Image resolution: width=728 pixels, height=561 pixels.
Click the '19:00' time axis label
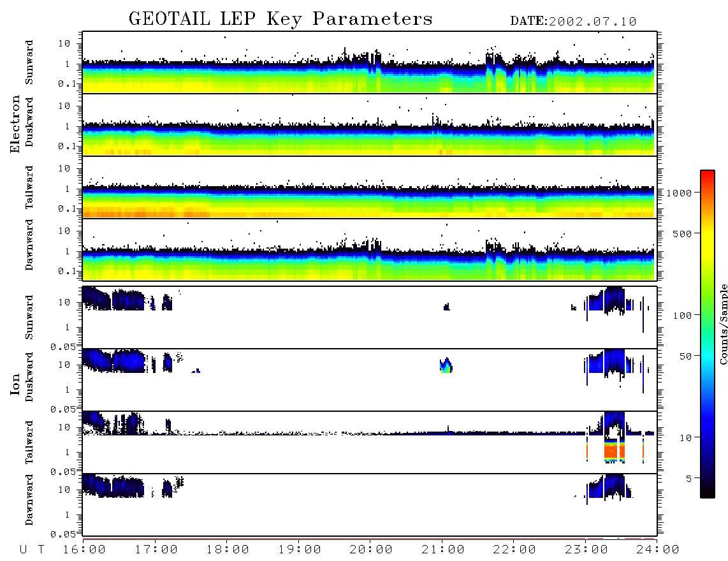299,550
